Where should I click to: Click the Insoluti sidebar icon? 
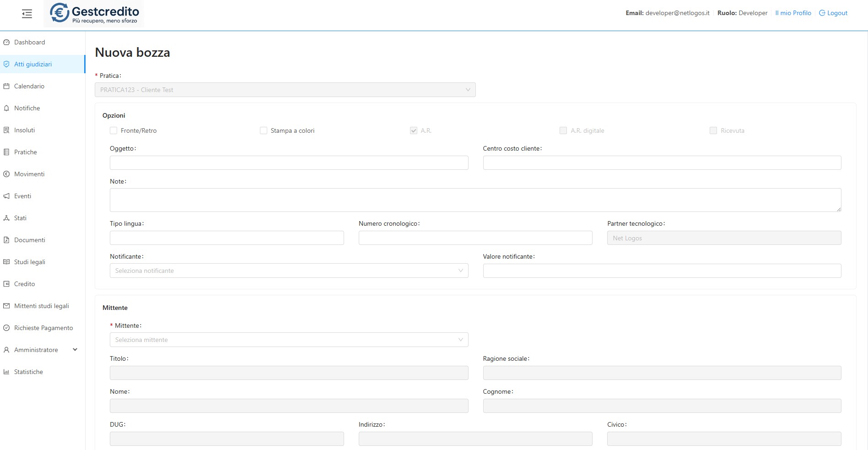(6, 130)
